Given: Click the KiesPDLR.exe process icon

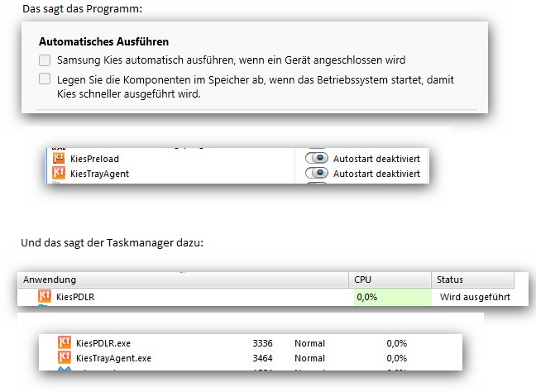Looking at the screenshot, I should [65, 342].
